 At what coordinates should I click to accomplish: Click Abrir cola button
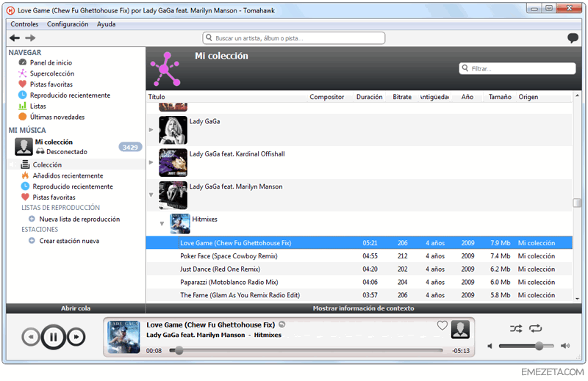(76, 308)
